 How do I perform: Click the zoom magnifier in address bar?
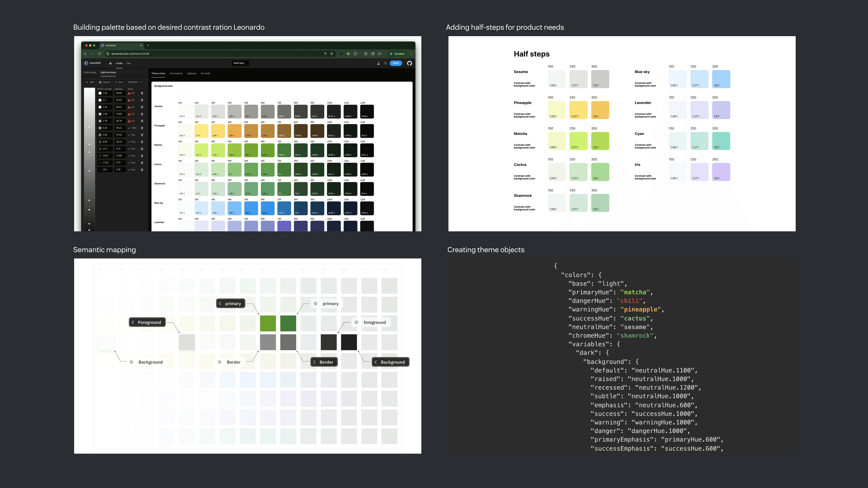click(325, 54)
